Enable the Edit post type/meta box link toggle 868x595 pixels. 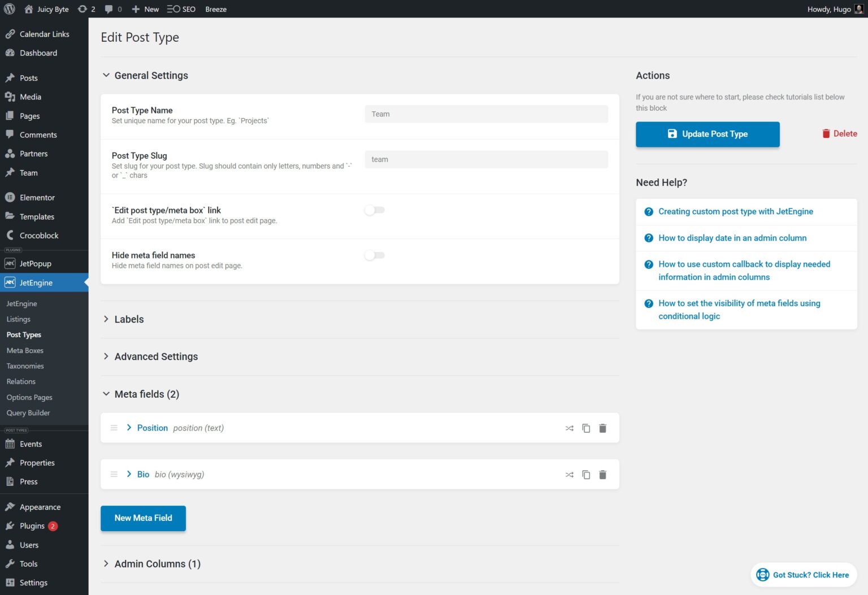click(x=374, y=210)
